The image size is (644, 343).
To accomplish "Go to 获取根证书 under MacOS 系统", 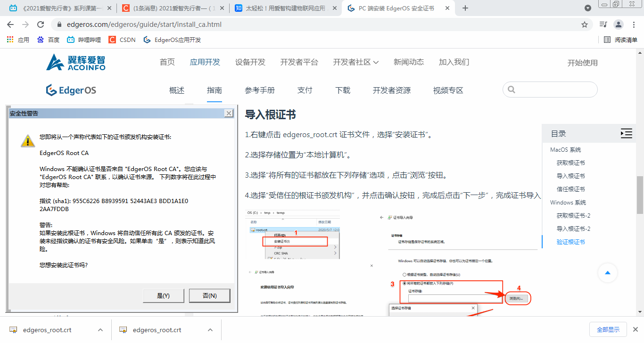I will click(x=571, y=163).
